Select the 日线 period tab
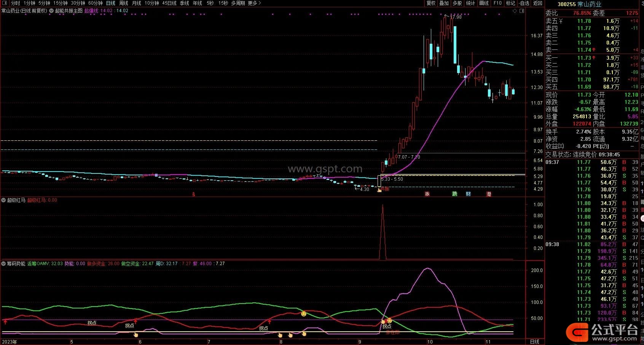The image size is (644, 345). point(111,3)
